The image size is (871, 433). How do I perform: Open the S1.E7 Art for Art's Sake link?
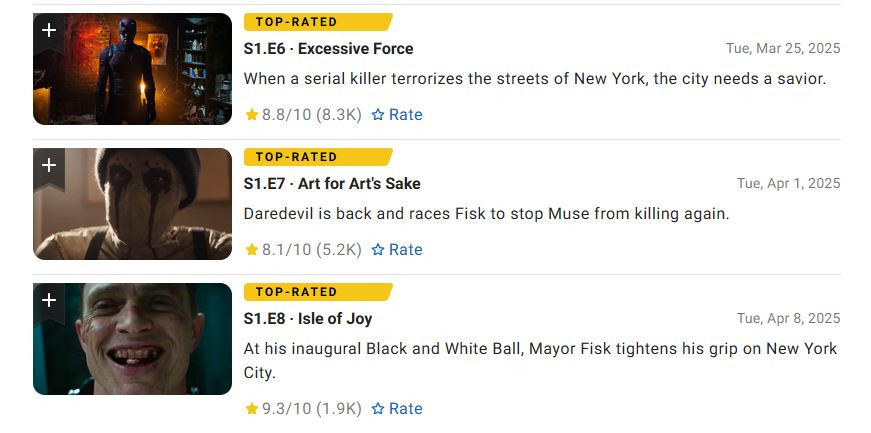pyautogui.click(x=332, y=184)
